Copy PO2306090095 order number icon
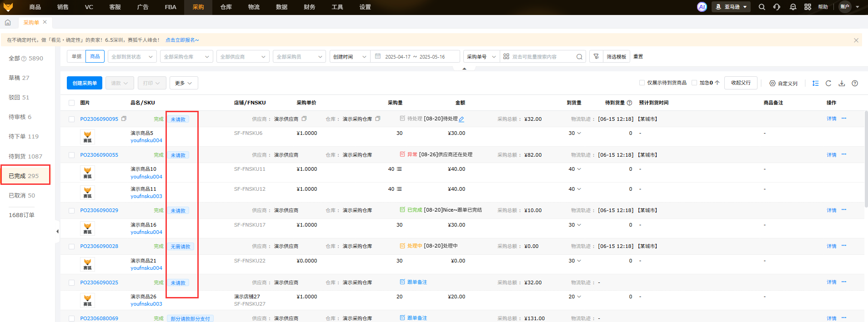 click(x=124, y=119)
